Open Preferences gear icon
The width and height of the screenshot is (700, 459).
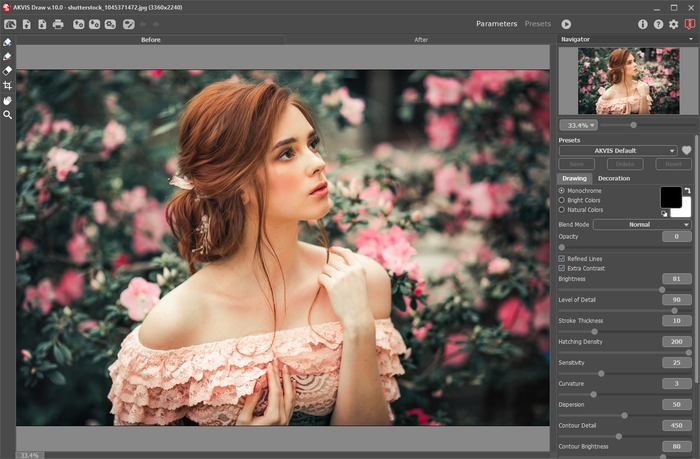(x=673, y=24)
